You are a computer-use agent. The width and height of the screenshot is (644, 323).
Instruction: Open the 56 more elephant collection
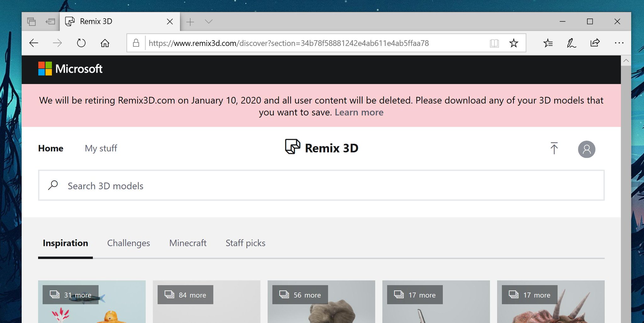click(321, 301)
